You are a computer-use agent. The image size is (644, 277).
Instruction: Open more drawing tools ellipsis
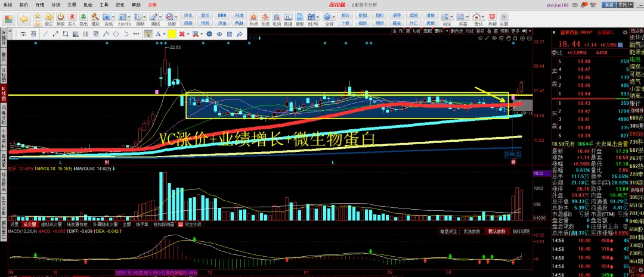(x=136, y=33)
